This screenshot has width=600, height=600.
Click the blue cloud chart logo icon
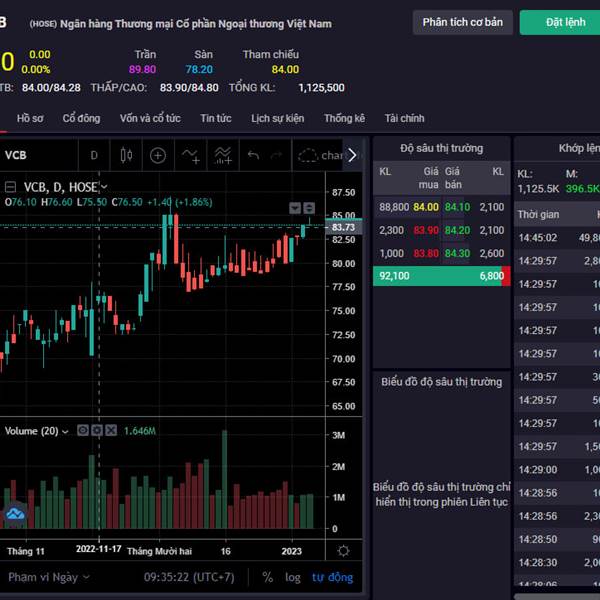point(15,514)
